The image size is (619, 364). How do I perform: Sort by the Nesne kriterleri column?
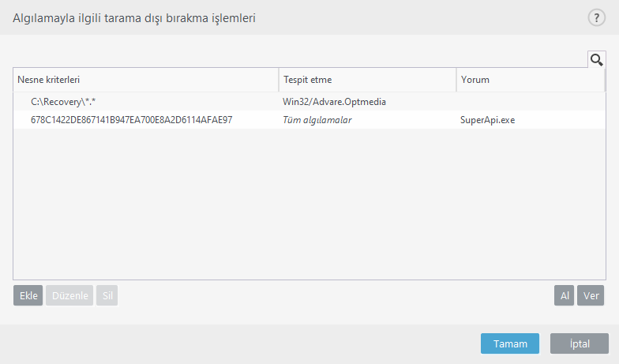(145, 80)
